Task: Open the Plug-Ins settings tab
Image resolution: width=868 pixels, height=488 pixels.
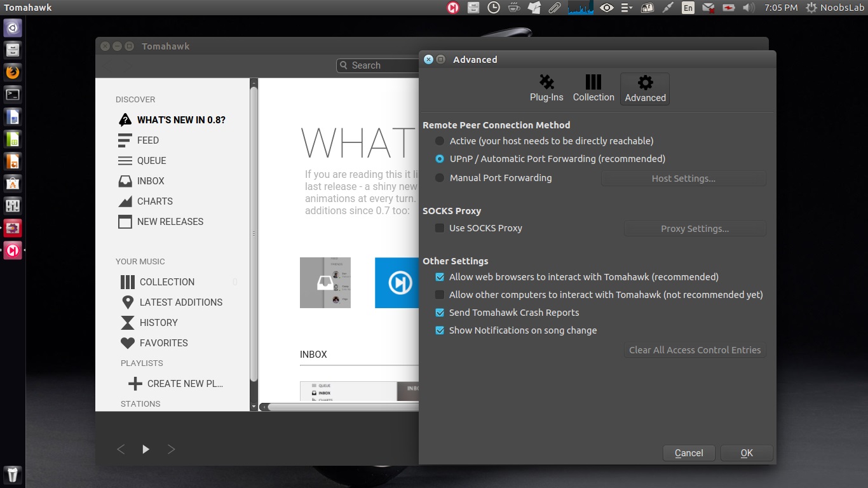Action: (x=546, y=88)
